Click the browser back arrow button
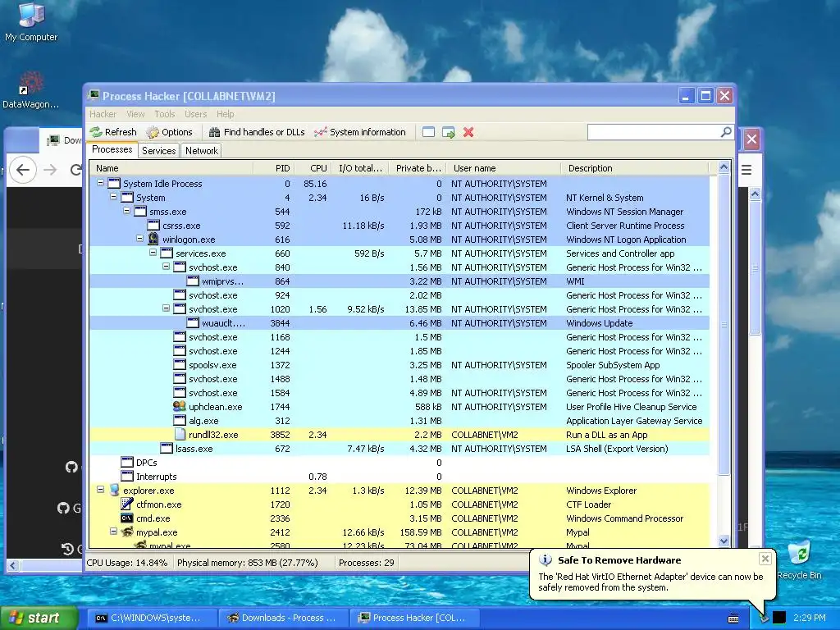This screenshot has height=630, width=840. coord(22,170)
